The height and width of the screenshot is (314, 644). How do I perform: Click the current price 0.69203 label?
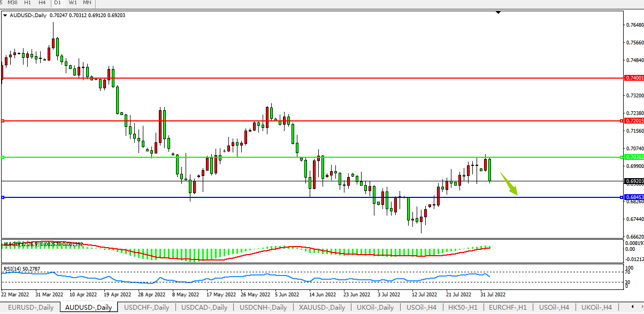(634, 181)
